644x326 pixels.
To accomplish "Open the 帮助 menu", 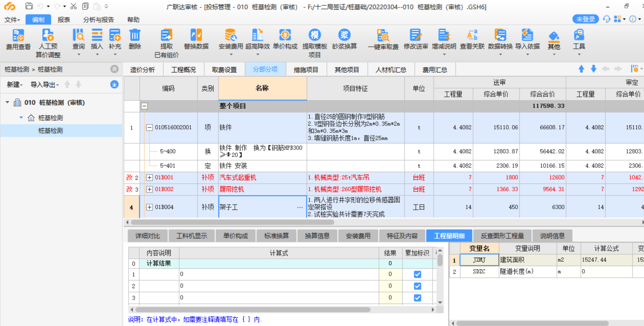I will (133, 20).
